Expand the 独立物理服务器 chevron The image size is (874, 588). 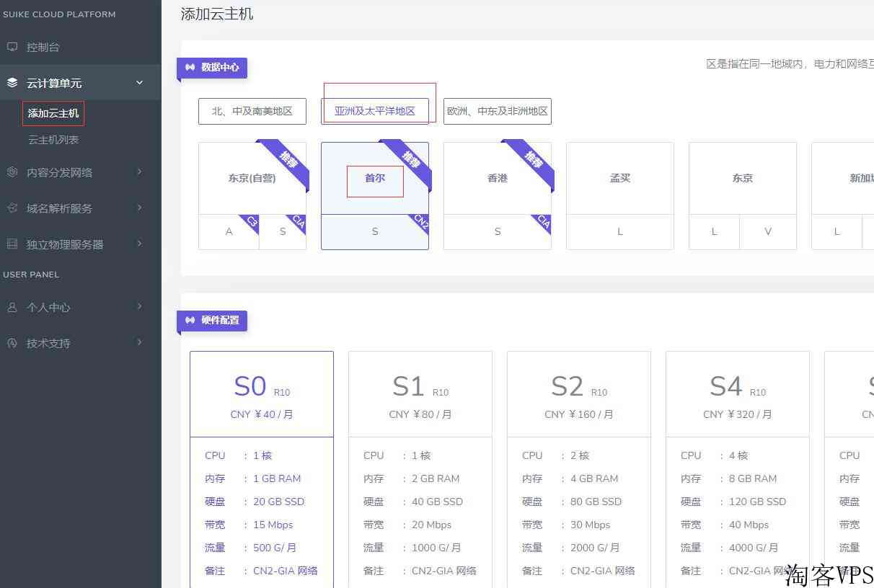(140, 244)
